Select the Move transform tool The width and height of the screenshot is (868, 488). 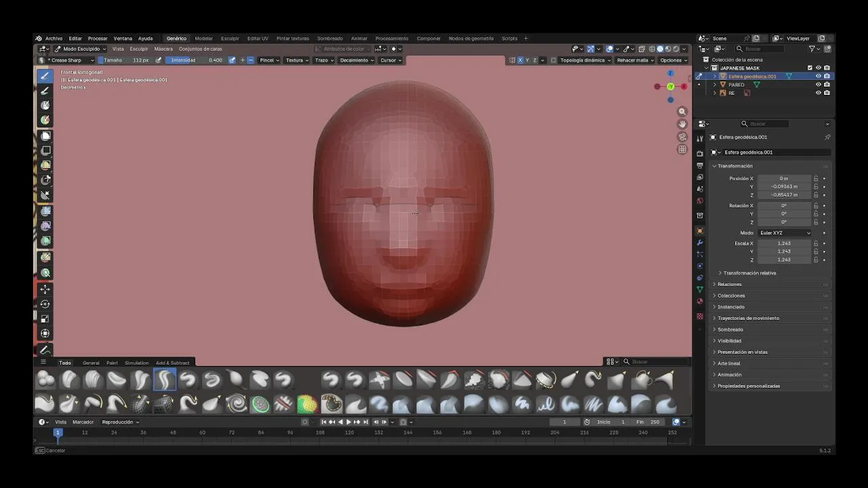[x=45, y=289]
